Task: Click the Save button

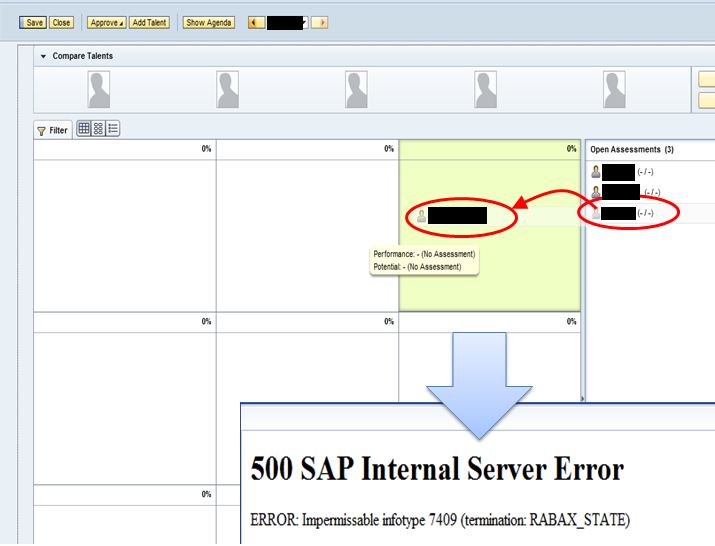Action: point(33,23)
